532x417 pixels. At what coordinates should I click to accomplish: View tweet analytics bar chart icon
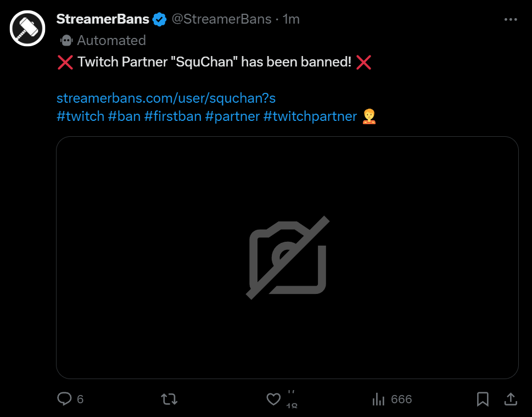click(378, 399)
